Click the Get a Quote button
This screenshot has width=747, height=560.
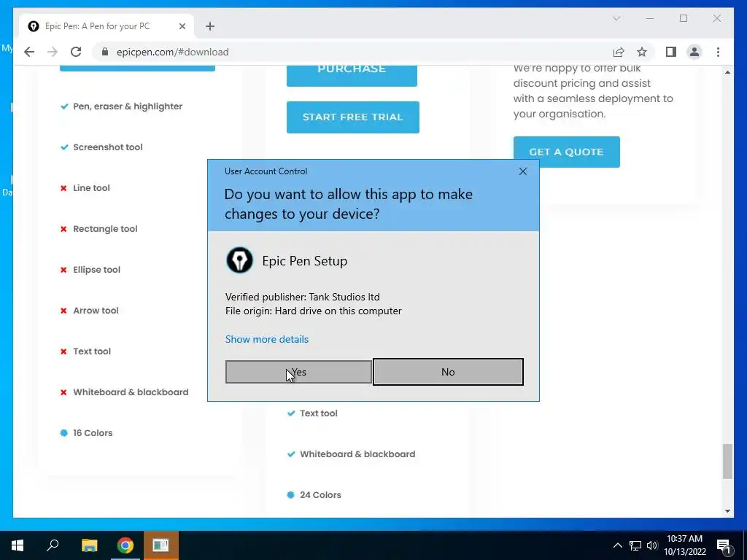(x=566, y=152)
